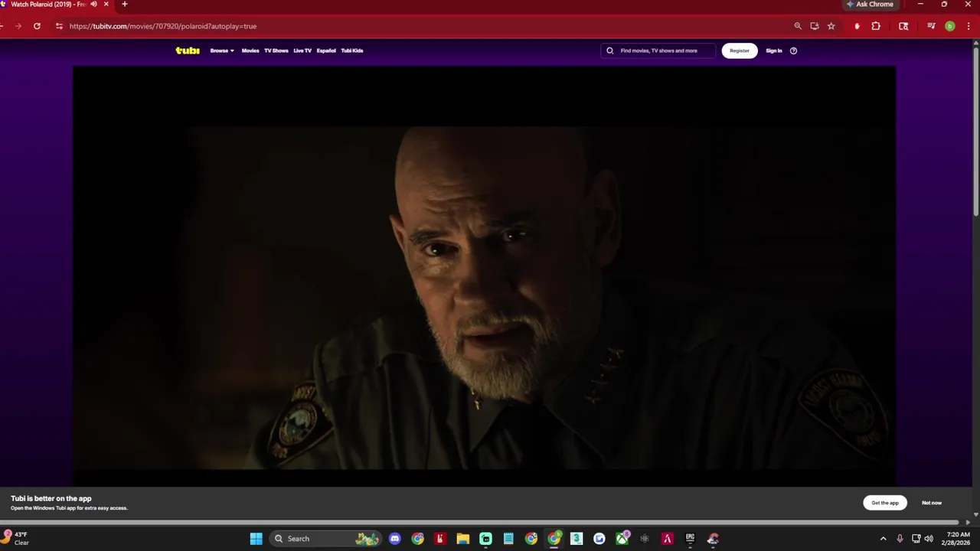Viewport: 980px width, 551px height.
Task: Show hidden system tray icons chevron
Action: click(883, 539)
